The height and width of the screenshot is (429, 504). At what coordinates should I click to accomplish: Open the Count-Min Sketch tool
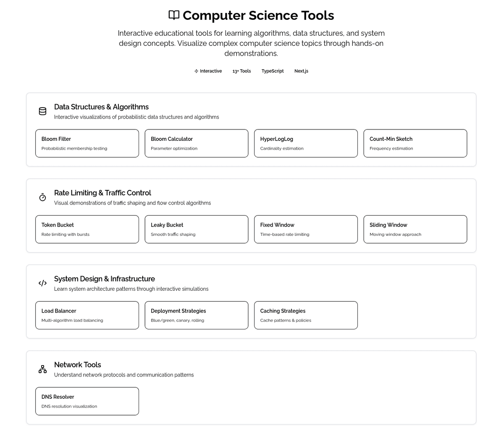click(415, 143)
